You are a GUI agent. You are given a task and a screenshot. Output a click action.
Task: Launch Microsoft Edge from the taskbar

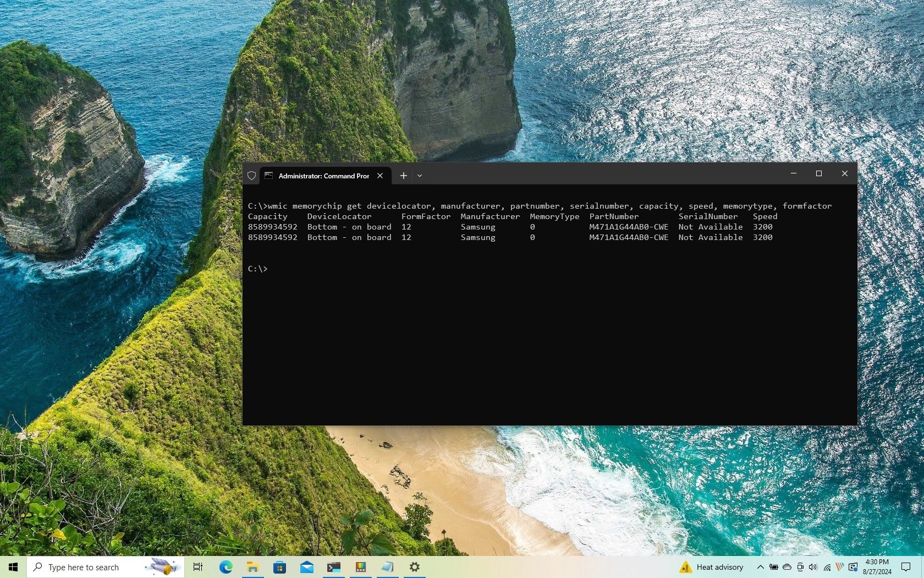click(x=226, y=567)
